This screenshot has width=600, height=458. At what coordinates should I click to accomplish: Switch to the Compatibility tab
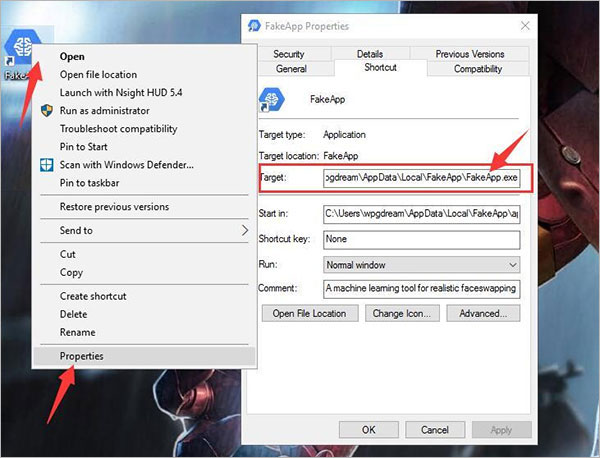point(478,69)
